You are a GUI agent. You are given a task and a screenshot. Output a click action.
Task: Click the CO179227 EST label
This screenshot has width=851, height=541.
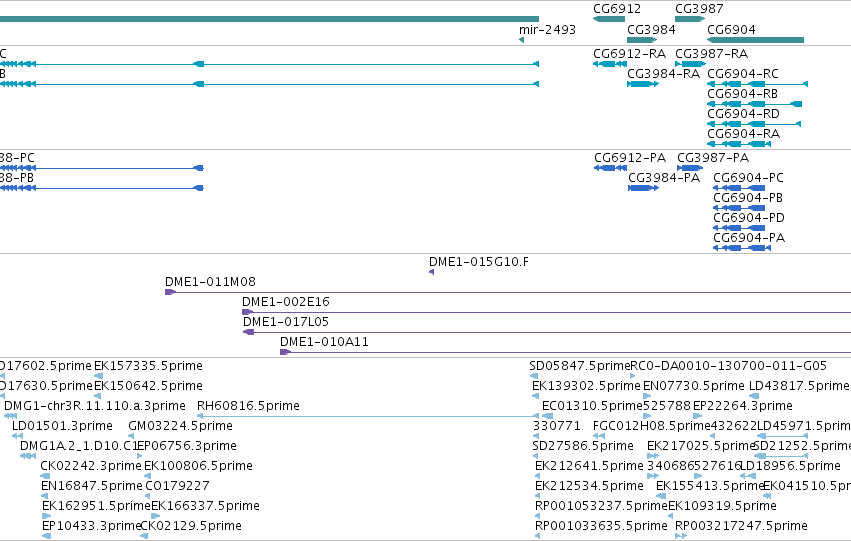(177, 486)
